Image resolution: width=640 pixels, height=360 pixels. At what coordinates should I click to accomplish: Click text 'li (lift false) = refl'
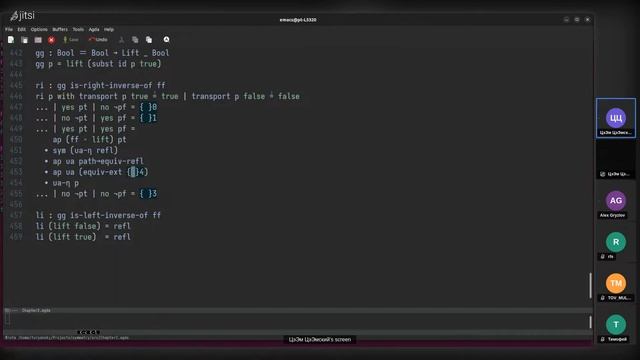[x=83, y=226]
